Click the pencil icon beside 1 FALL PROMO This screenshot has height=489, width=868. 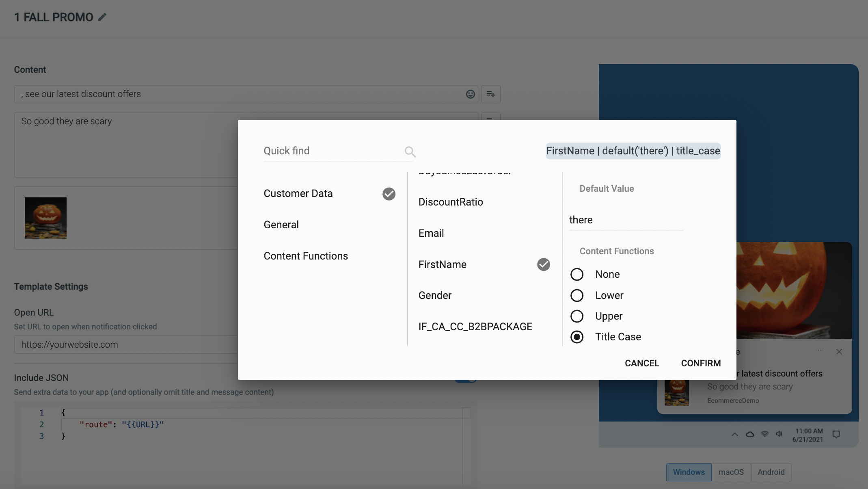(x=102, y=17)
